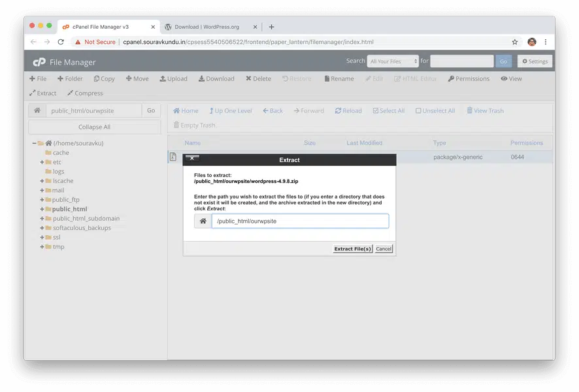Image resolution: width=579 pixels, height=392 pixels.
Task: Click the extraction path input field
Action: pos(299,221)
